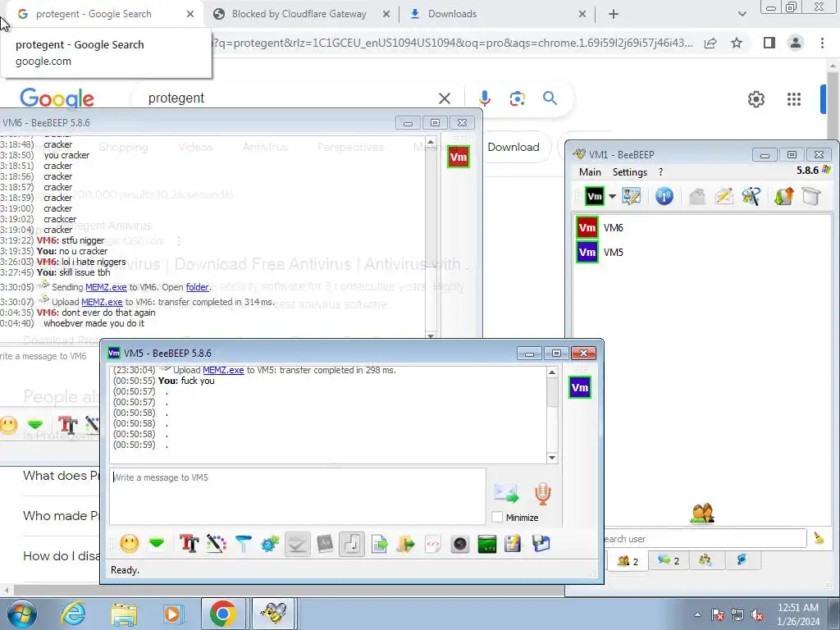Click blue broadcast antenna icon in BeeBEEP
840x630 pixels.
point(664,196)
